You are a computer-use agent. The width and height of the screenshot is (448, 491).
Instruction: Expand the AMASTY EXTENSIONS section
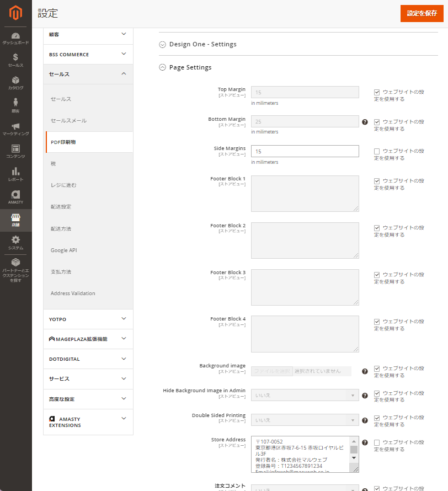pyautogui.click(x=88, y=422)
